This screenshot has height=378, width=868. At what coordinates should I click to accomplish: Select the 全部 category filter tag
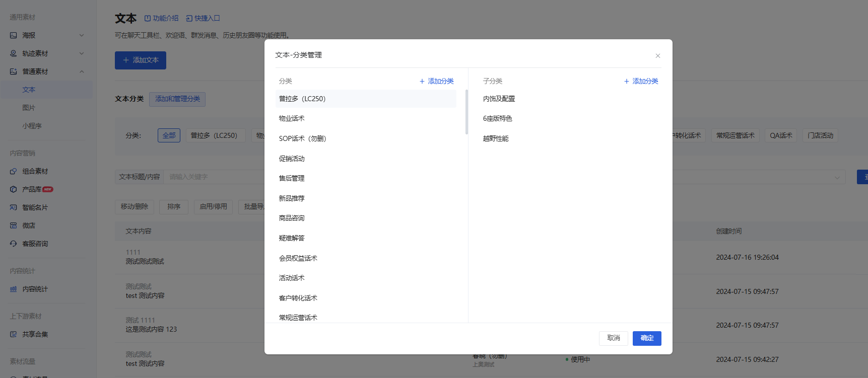tap(169, 135)
